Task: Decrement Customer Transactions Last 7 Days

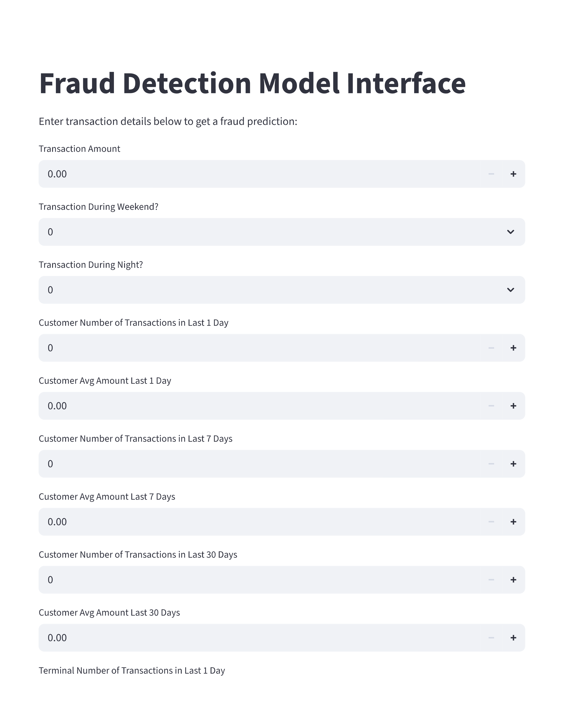Action: coord(491,464)
